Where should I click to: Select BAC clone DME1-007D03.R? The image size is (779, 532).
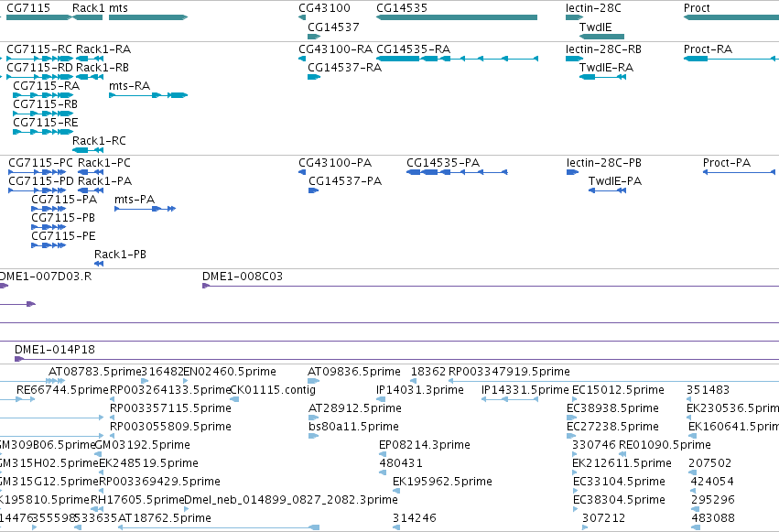(x=4, y=286)
